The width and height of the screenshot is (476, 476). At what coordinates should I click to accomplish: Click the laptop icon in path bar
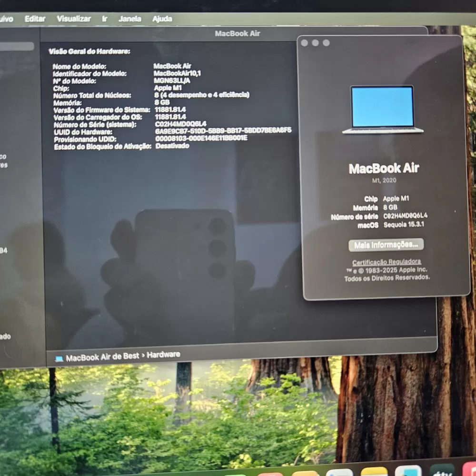tap(59, 359)
